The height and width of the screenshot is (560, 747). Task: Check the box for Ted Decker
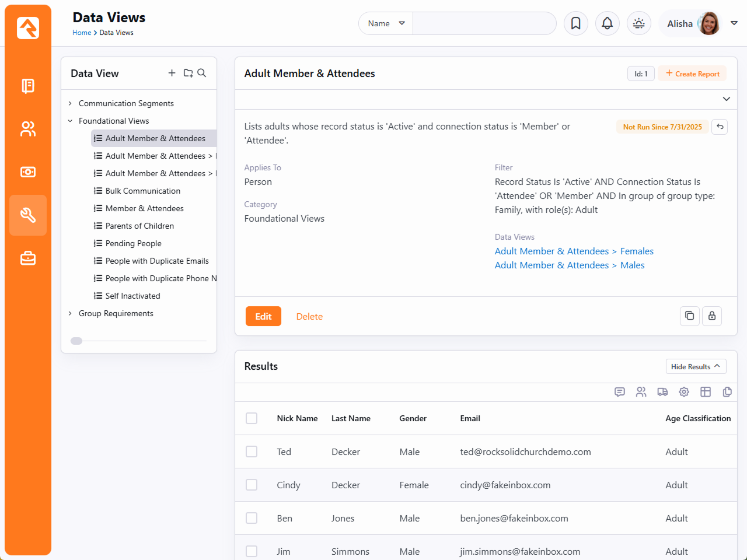(x=252, y=452)
